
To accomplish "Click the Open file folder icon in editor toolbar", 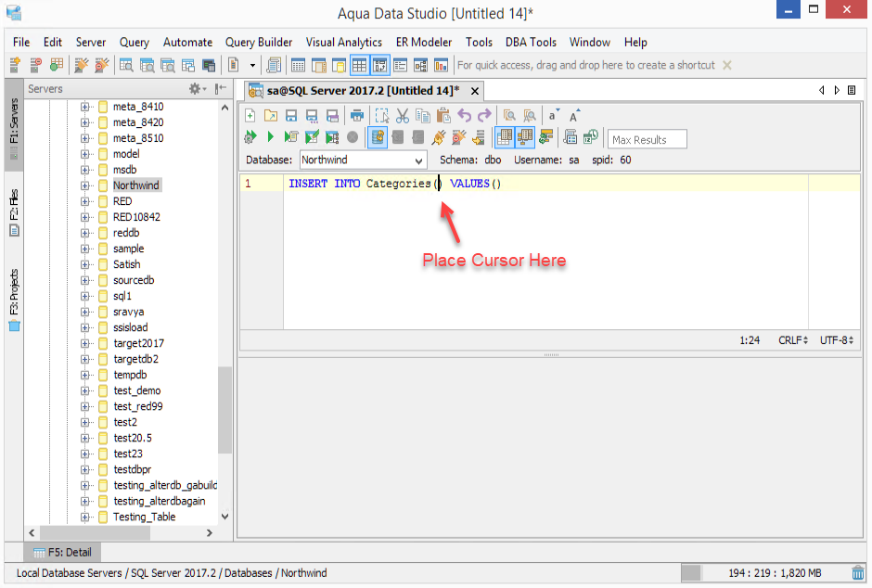I will pyautogui.click(x=270, y=116).
